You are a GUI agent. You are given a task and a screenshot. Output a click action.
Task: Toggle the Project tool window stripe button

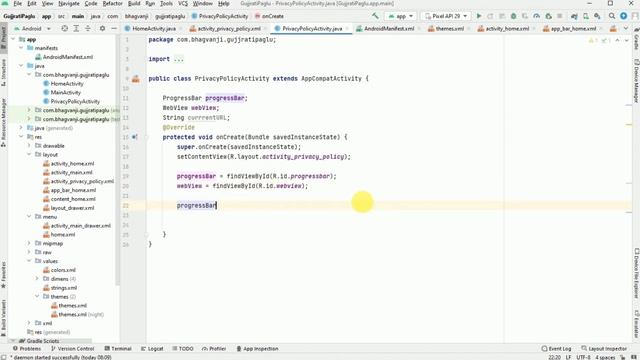click(4, 37)
